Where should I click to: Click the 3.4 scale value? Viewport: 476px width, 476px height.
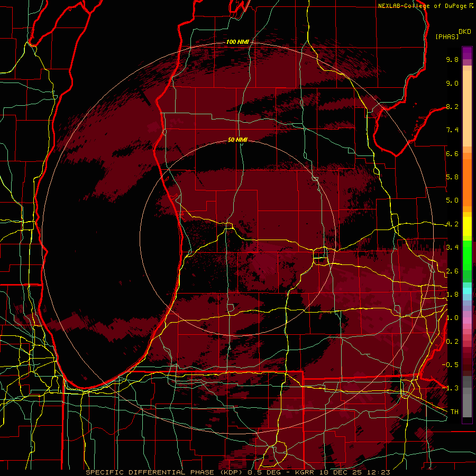[452, 248]
